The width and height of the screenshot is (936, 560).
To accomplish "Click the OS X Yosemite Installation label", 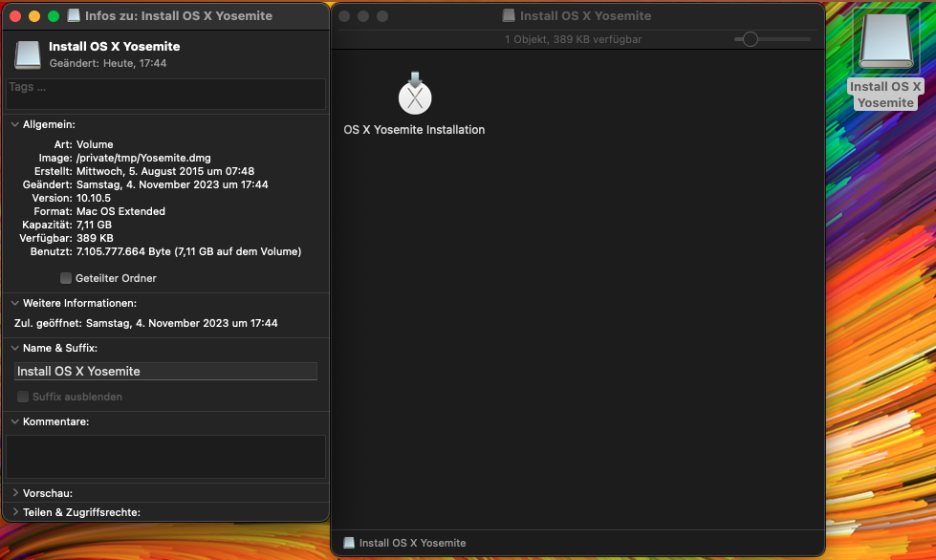I will (x=414, y=129).
